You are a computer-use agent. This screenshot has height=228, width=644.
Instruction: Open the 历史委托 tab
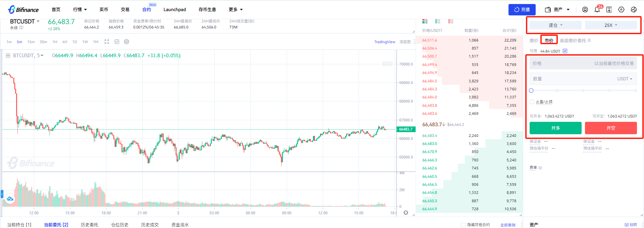click(89, 225)
